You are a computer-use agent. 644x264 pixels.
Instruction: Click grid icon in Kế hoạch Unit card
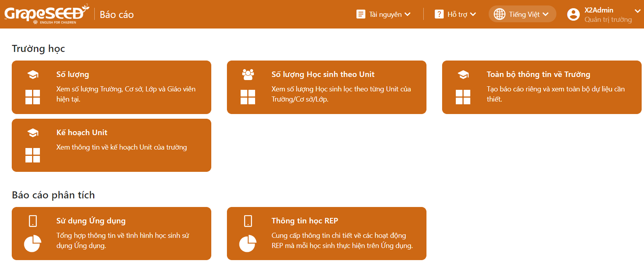click(x=32, y=155)
